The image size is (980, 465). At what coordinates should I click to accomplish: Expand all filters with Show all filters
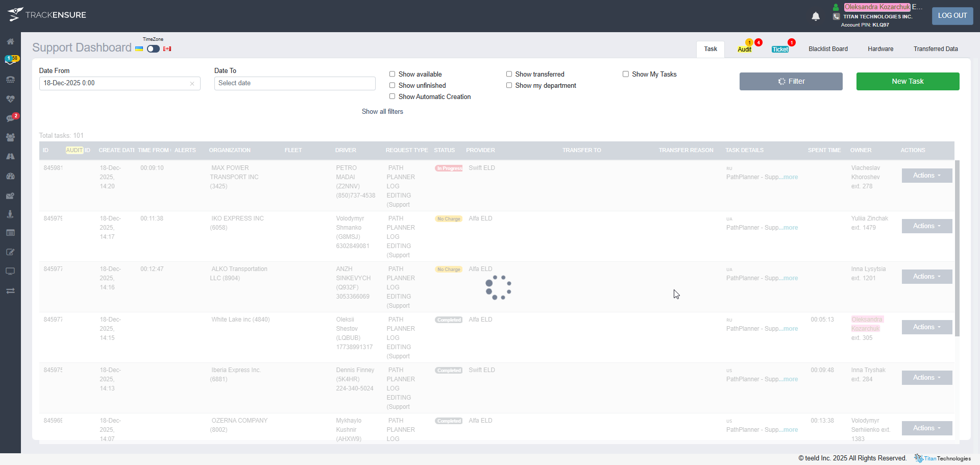[382, 112]
